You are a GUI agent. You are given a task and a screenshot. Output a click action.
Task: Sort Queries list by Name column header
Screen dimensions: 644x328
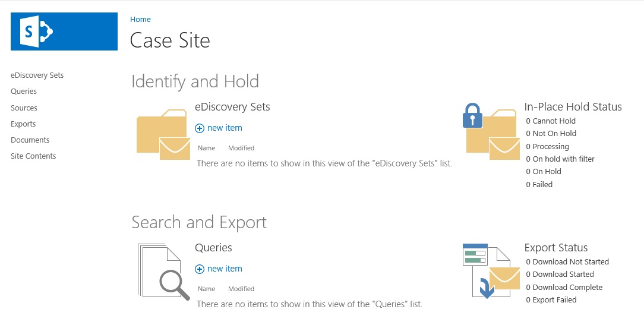(206, 289)
